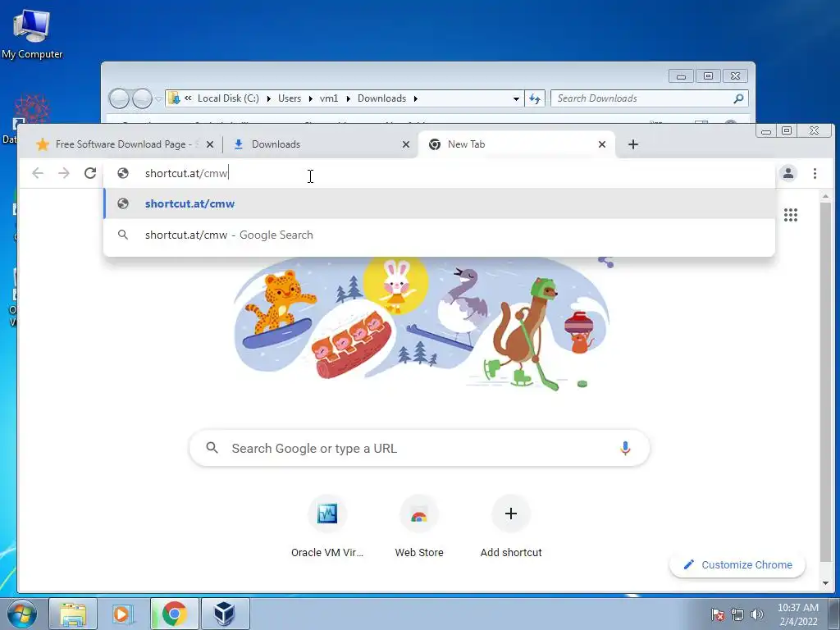Click in Chrome address bar
Screen dimensions: 840x630
(x=440, y=173)
